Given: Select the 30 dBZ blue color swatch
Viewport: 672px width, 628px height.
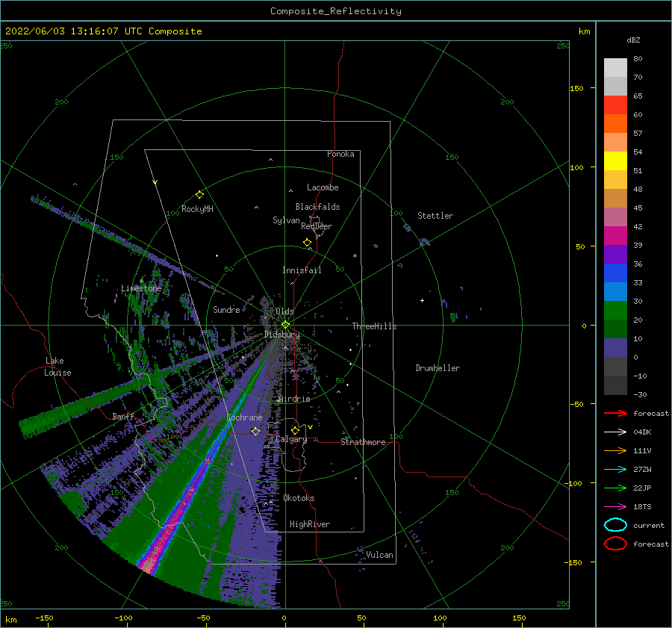Looking at the screenshot, I should pos(615,292).
